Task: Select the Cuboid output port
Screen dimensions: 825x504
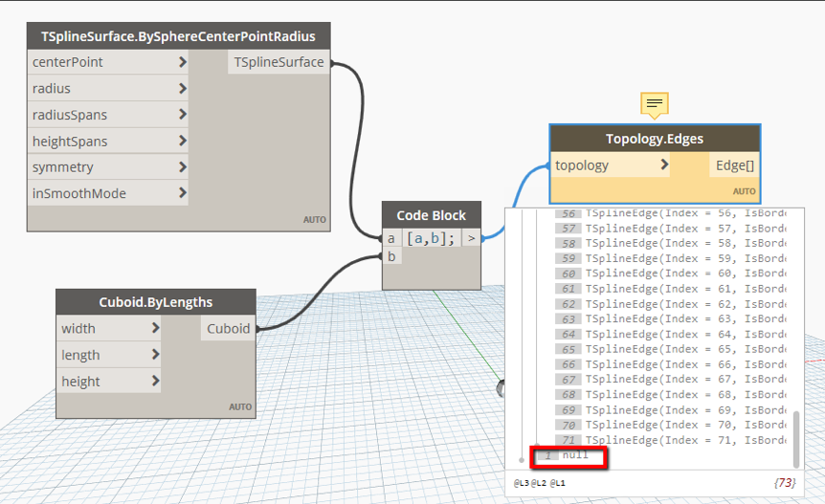Action: coord(228,328)
